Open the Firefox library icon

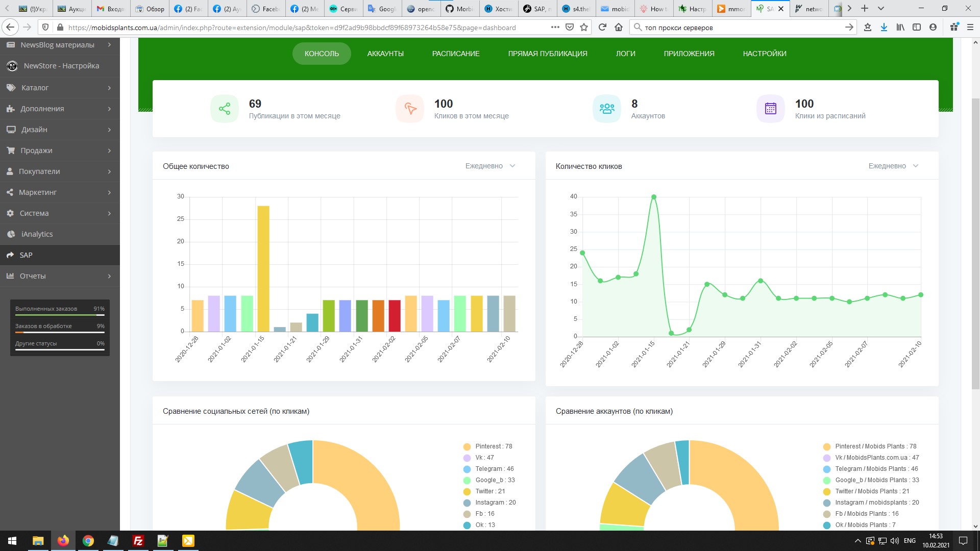click(900, 28)
